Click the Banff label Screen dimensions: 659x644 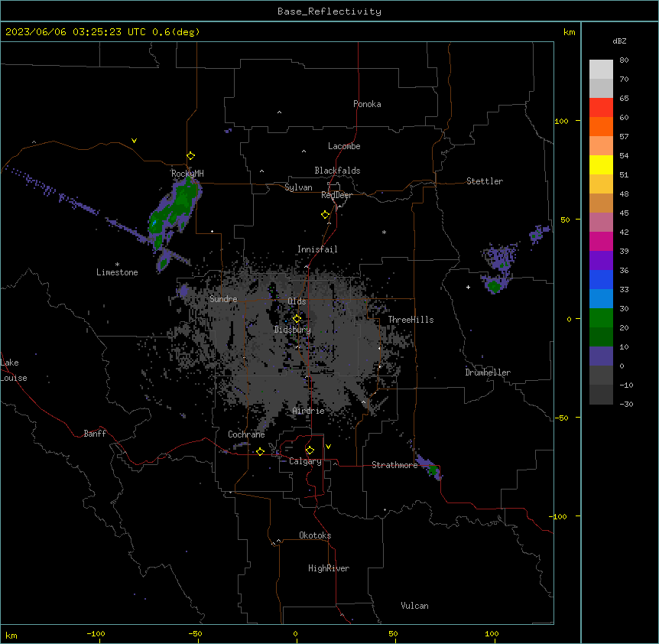click(x=95, y=434)
